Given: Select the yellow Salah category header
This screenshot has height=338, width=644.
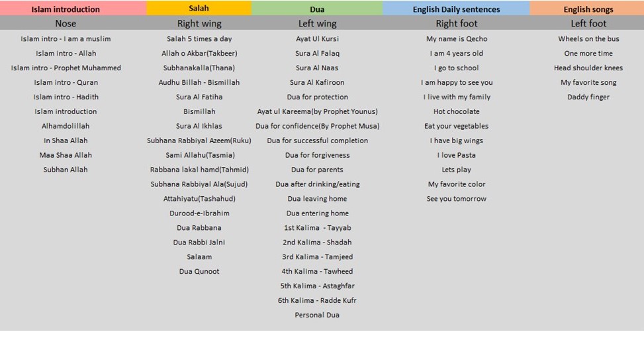Looking at the screenshot, I should [199, 8].
